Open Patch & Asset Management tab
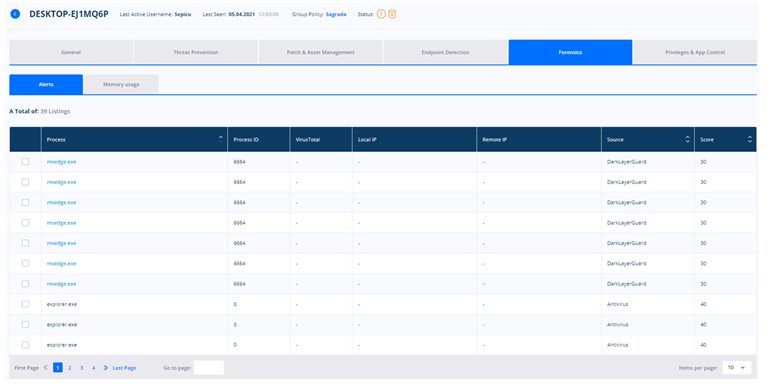The image size is (770, 390). pyautogui.click(x=321, y=52)
